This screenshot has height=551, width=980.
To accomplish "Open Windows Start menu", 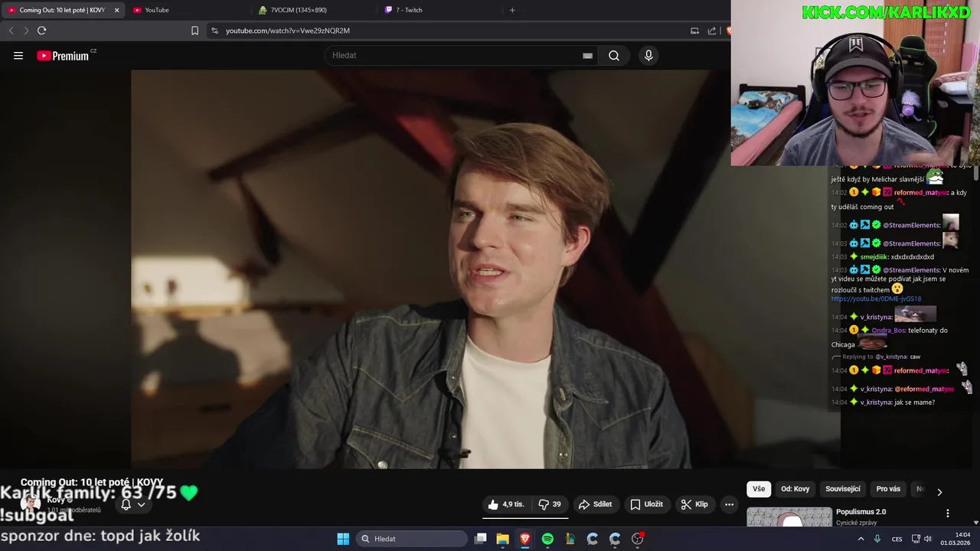I will coord(343,539).
